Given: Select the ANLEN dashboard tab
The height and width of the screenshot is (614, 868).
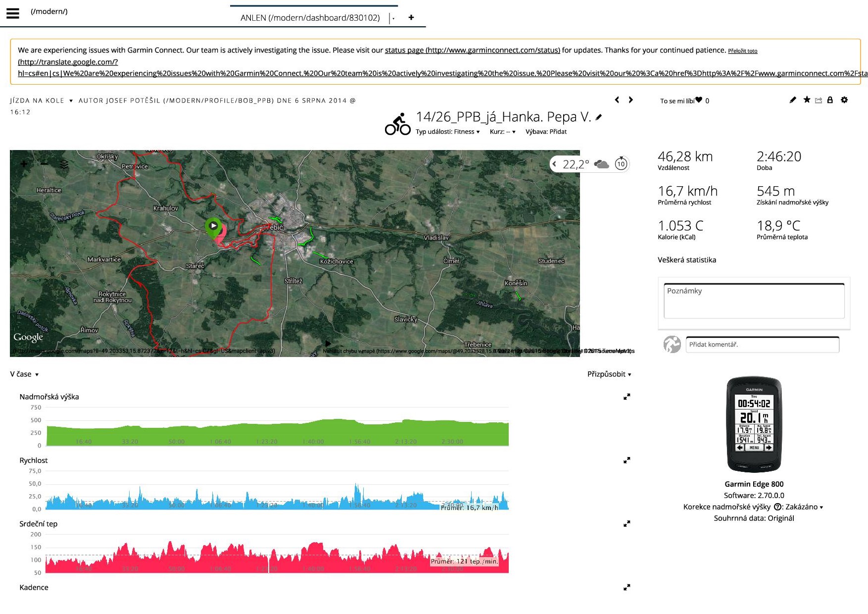Looking at the screenshot, I should pos(310,18).
